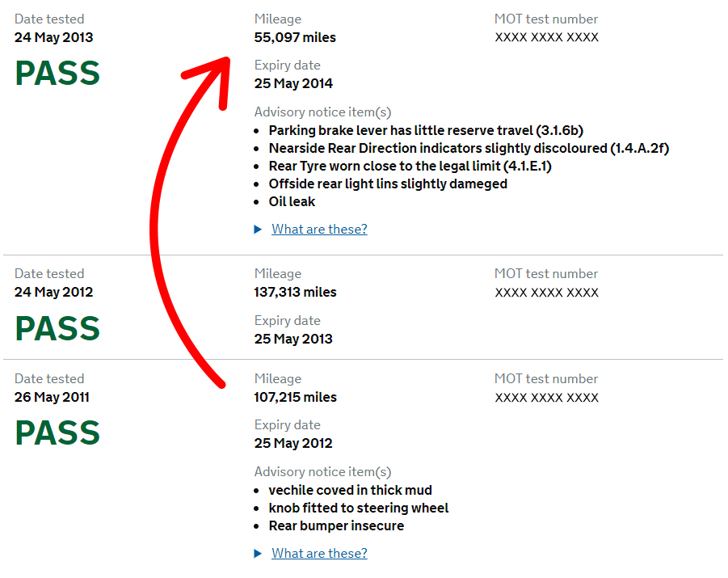
Task: Click the "vechile coved in thick mud" advisory
Action: coord(350,490)
